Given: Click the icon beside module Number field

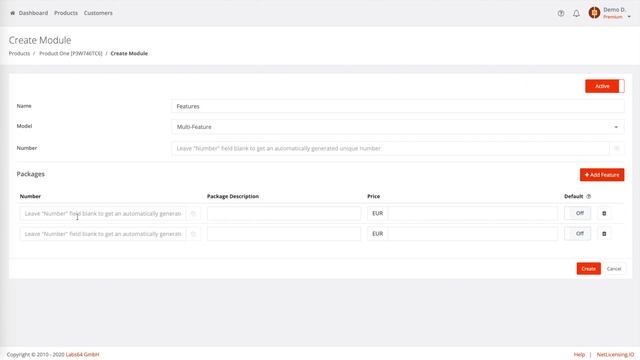Looking at the screenshot, I should [617, 149].
